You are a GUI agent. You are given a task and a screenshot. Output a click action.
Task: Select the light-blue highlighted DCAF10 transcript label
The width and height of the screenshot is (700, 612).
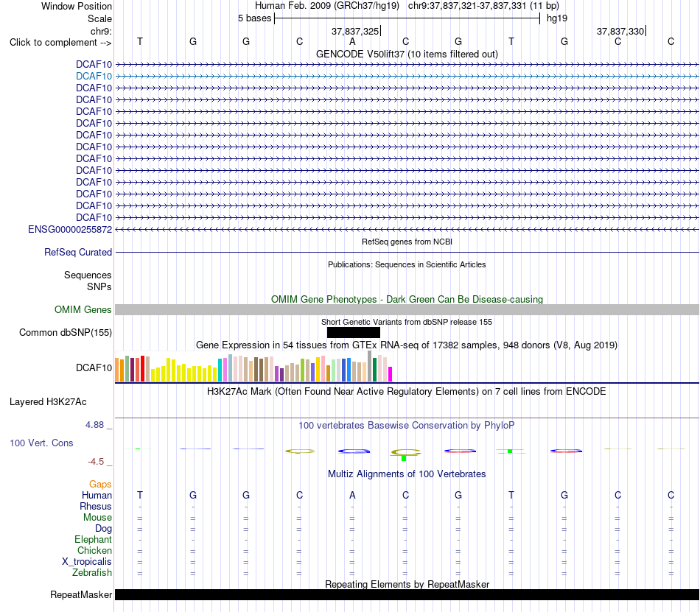point(94,77)
